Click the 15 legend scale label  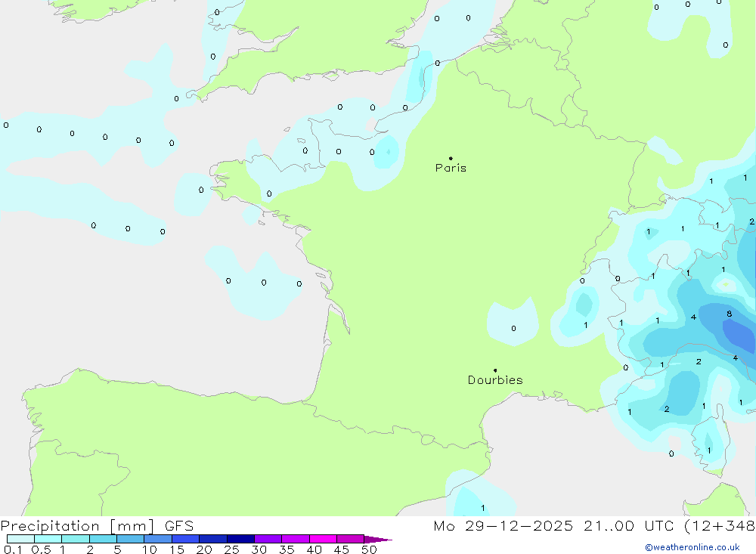[x=177, y=549]
